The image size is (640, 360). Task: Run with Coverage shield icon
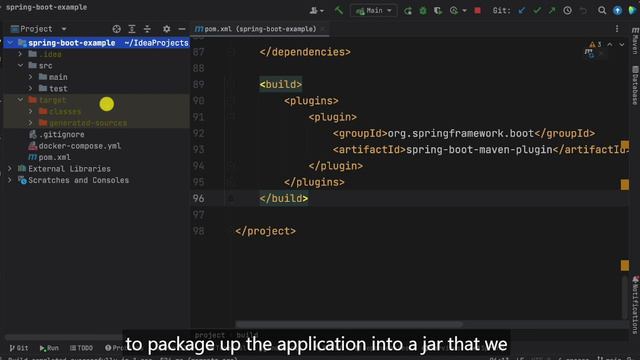point(438,11)
